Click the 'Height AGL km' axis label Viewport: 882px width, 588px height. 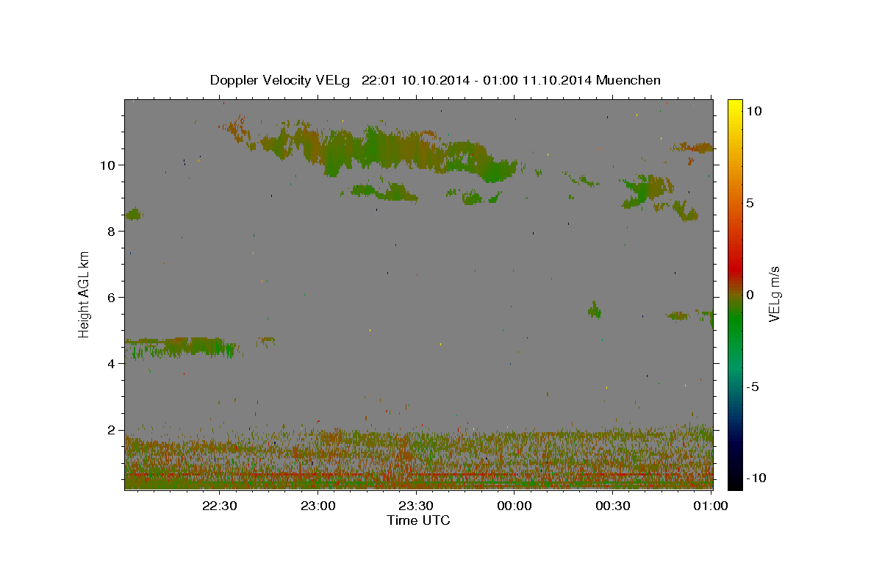(85, 295)
